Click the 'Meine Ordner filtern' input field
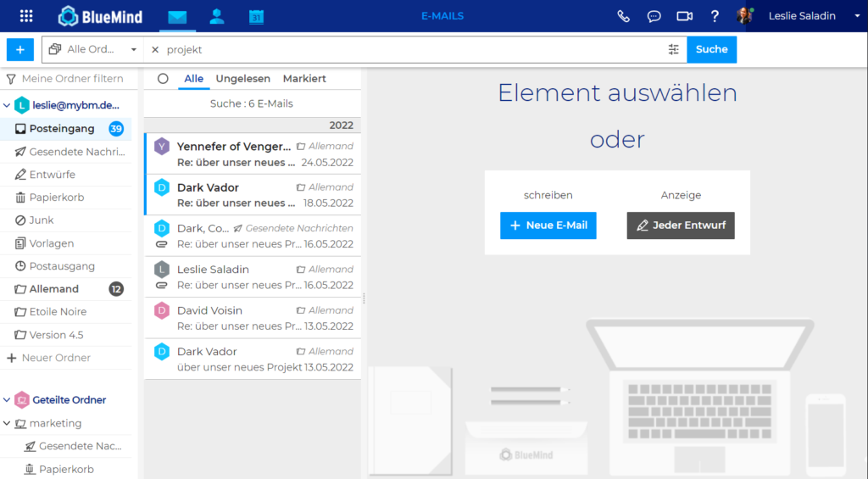 (x=72, y=79)
